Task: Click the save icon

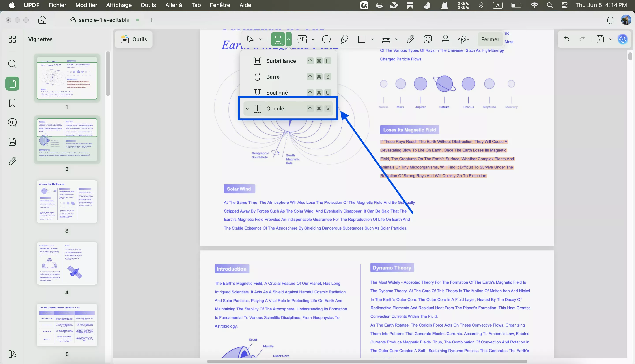Action: [x=600, y=39]
